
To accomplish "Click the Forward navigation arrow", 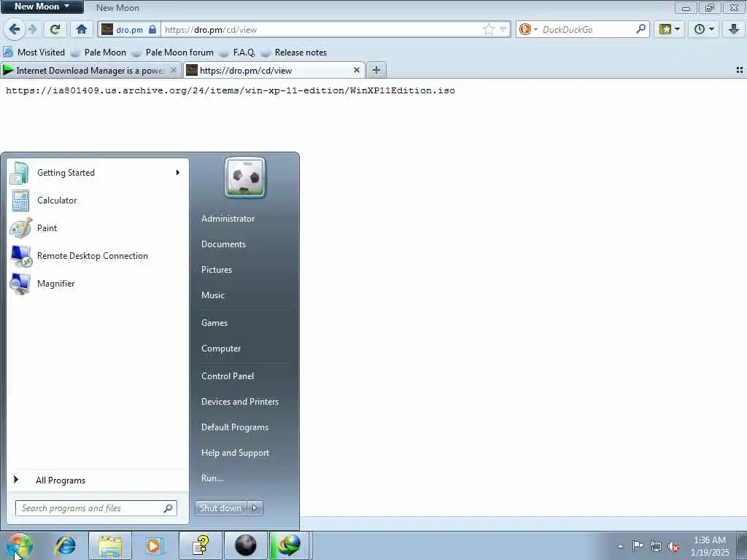I will click(32, 29).
